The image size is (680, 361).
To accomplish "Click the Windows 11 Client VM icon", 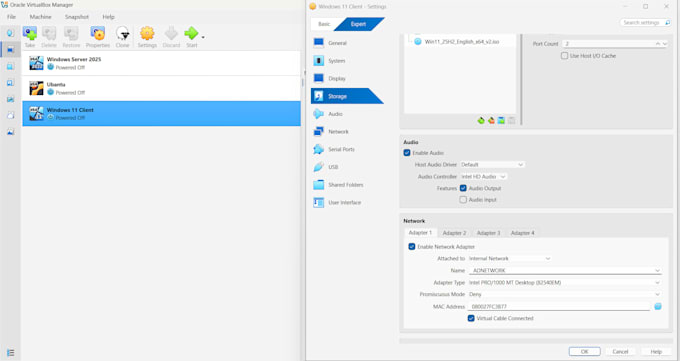I will (x=36, y=113).
